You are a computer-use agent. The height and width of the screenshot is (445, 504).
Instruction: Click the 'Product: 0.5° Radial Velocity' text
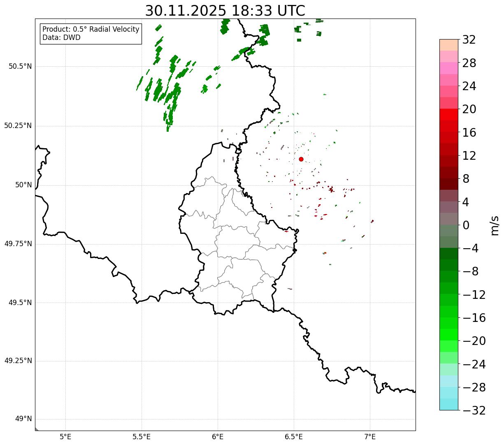(91, 30)
